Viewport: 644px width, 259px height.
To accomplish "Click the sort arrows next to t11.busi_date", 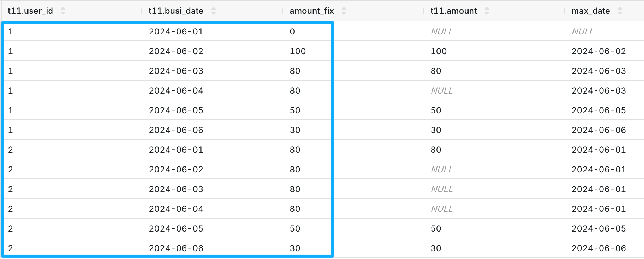I will [213, 11].
